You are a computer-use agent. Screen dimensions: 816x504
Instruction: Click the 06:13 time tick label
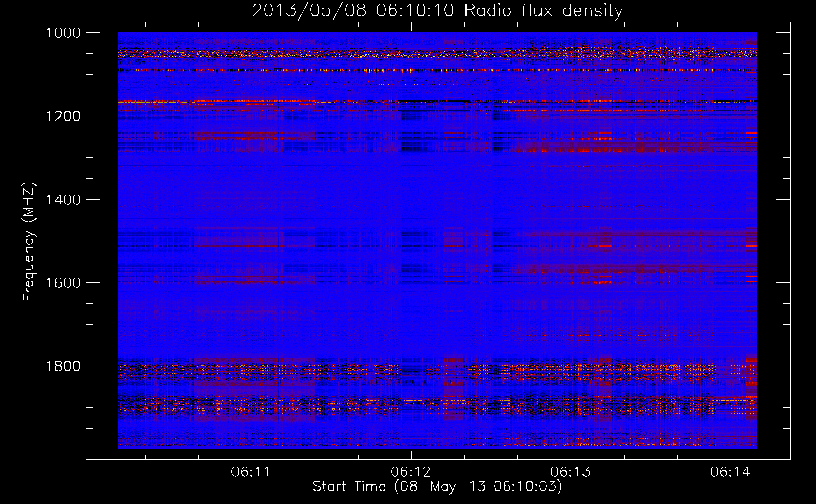[571, 472]
